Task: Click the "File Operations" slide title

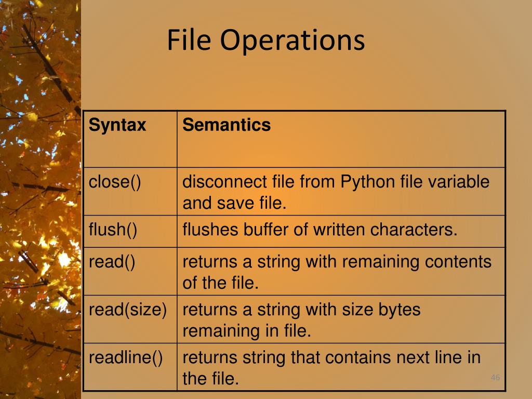Action: click(x=265, y=41)
